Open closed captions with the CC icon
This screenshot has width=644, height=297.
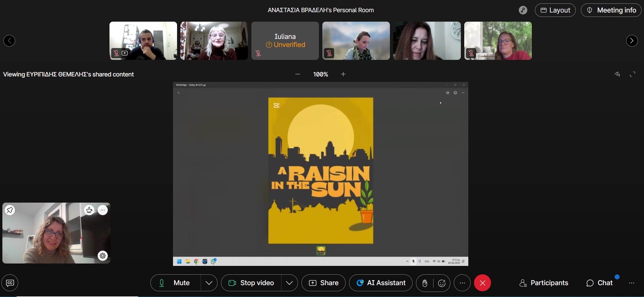tap(10, 283)
